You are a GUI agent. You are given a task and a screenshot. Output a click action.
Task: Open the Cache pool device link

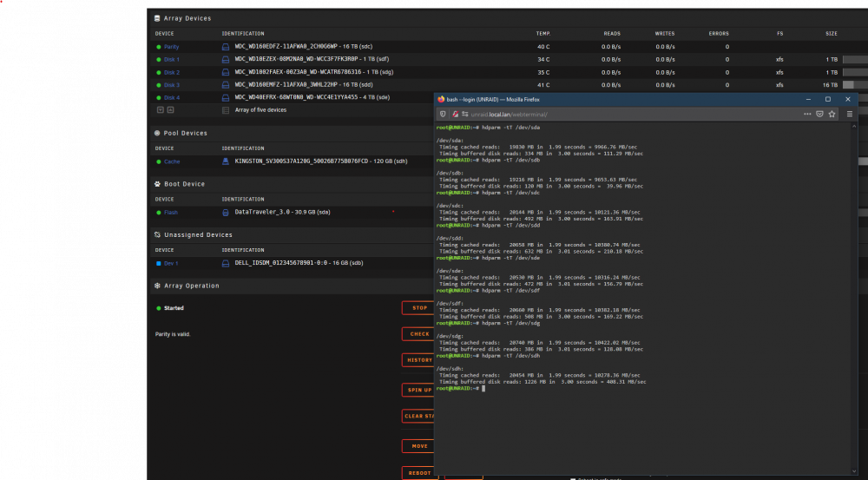(172, 161)
